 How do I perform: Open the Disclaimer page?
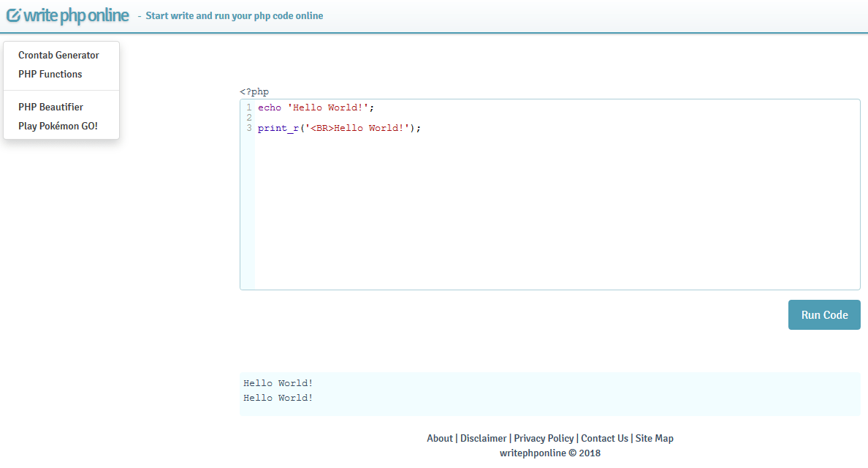[483, 438]
